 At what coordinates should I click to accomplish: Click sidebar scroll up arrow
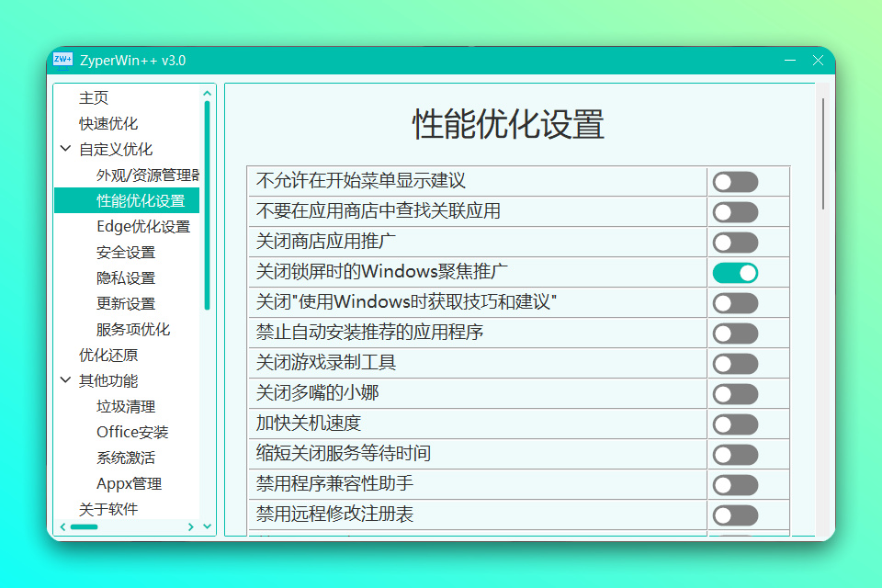click(x=207, y=94)
